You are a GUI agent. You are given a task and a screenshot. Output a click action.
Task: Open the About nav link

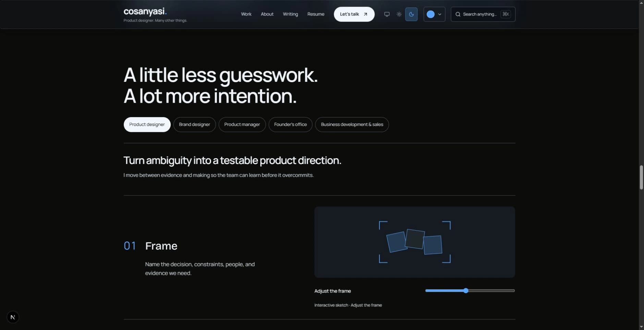tap(267, 14)
